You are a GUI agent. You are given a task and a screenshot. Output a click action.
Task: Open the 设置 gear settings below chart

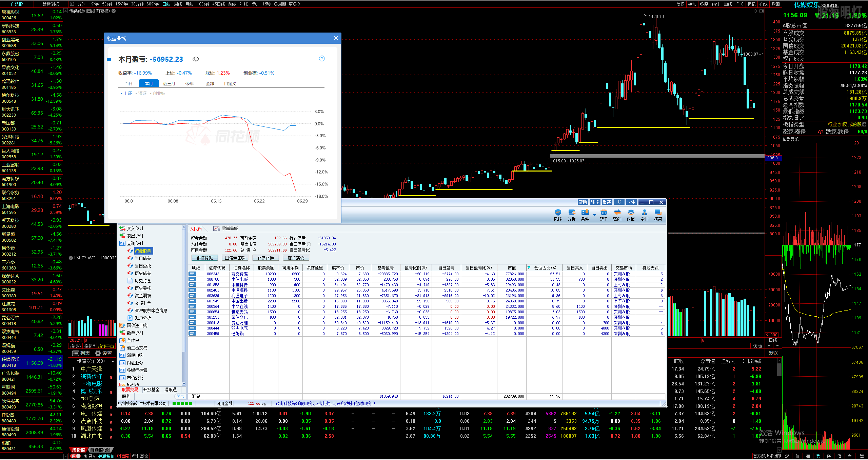[x=104, y=353]
